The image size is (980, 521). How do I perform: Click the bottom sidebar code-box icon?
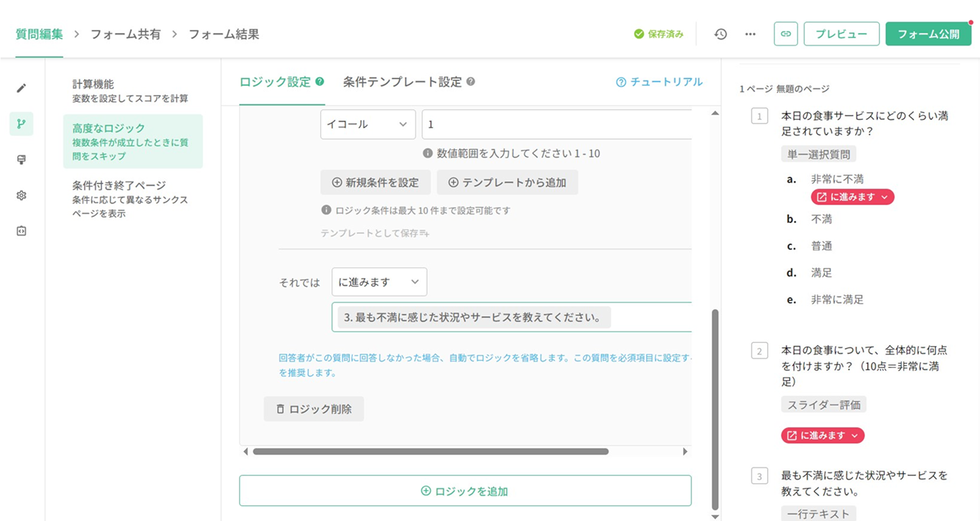(21, 231)
